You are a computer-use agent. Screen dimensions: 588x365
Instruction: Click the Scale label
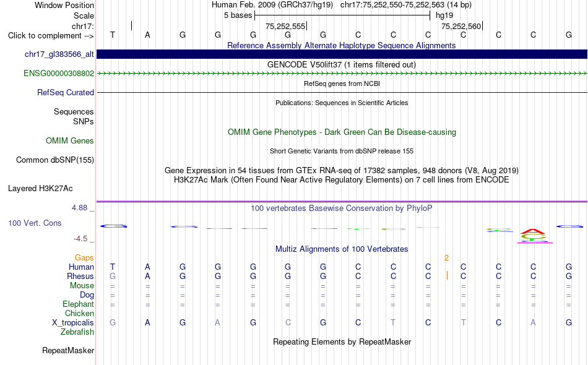[84, 15]
